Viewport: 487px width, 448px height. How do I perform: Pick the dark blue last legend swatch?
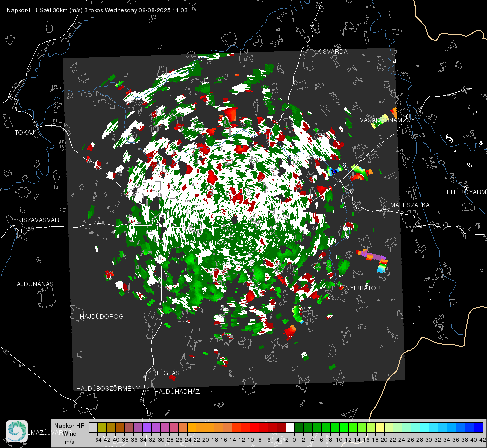pos(479,428)
